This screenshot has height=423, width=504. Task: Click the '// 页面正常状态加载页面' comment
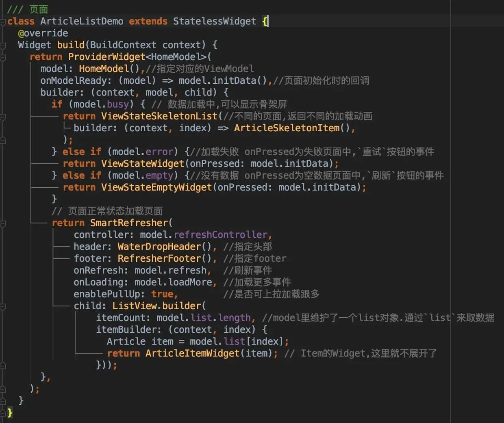[x=107, y=211]
